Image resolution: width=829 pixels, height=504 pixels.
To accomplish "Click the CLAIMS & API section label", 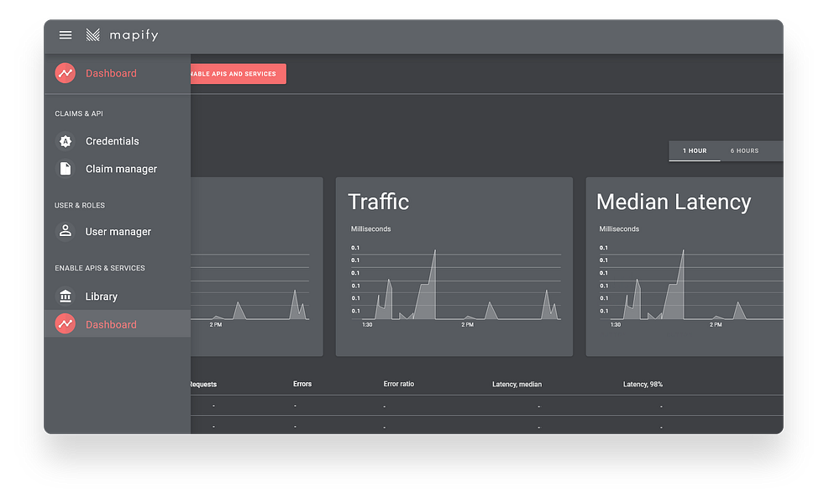I will coord(79,113).
